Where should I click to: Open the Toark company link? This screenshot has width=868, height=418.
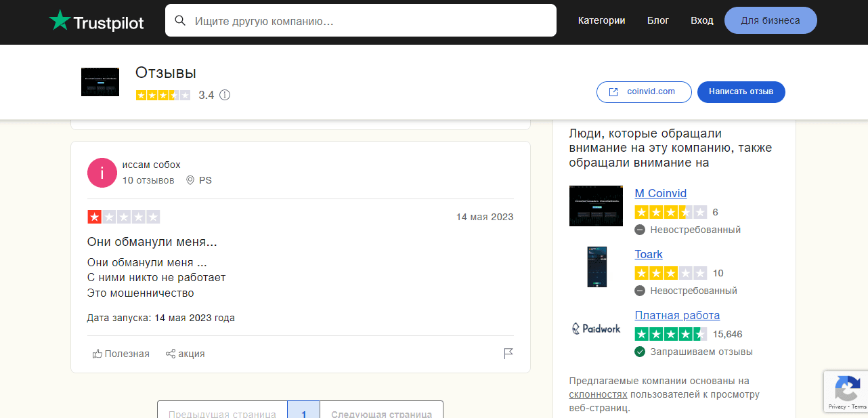click(x=648, y=254)
